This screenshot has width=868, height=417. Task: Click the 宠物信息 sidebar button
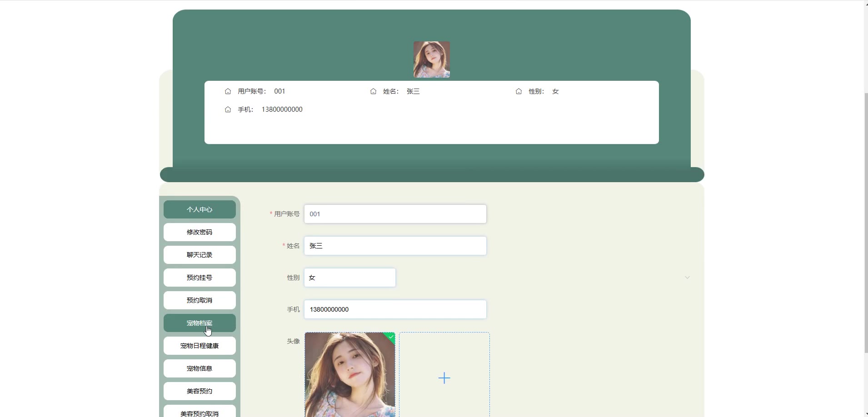coord(200,368)
